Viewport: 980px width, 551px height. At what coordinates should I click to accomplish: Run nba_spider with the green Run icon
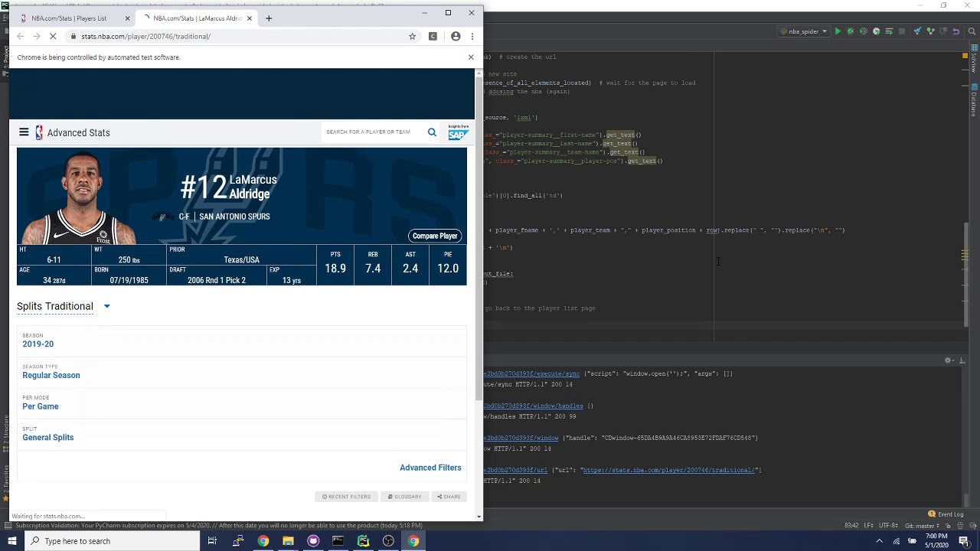[x=838, y=31]
